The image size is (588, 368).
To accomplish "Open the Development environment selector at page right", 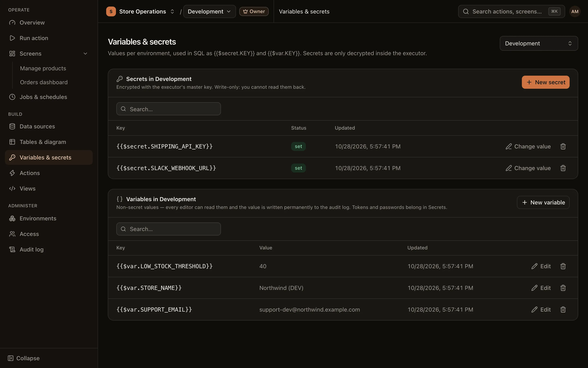I will (x=539, y=43).
